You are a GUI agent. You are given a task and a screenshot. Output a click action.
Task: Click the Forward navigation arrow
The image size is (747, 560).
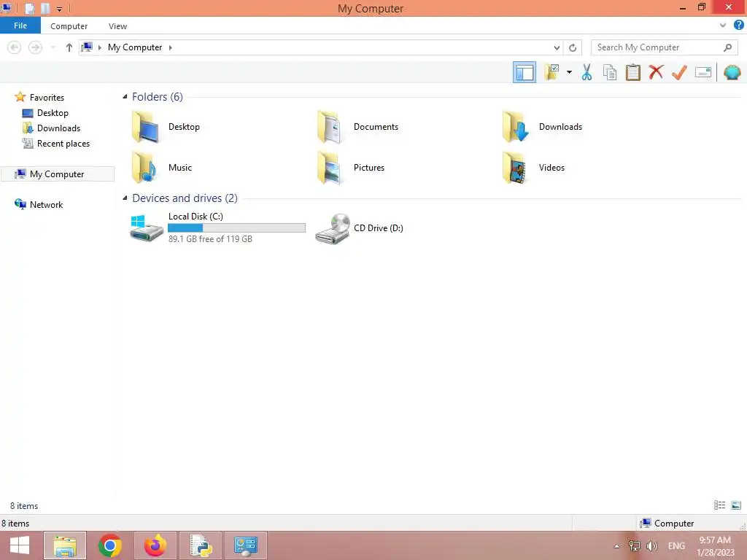pos(35,47)
